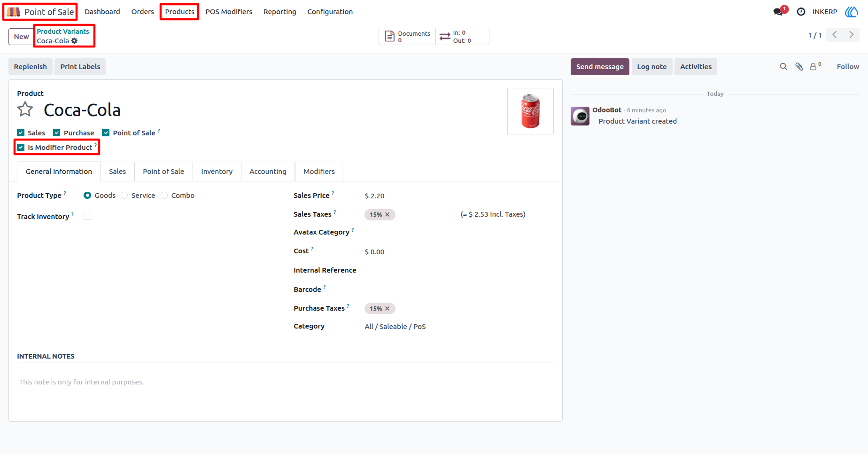Open the activities clock icon
This screenshot has width=868, height=454.
pyautogui.click(x=801, y=12)
